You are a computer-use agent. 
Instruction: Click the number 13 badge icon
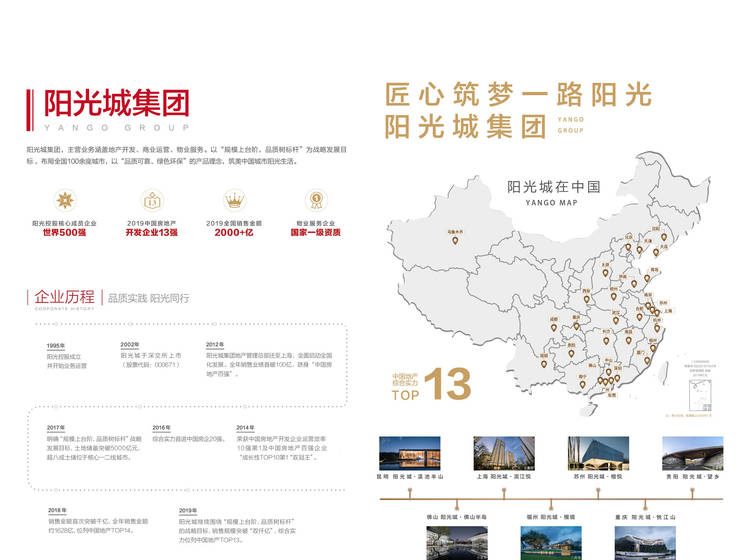[152, 200]
